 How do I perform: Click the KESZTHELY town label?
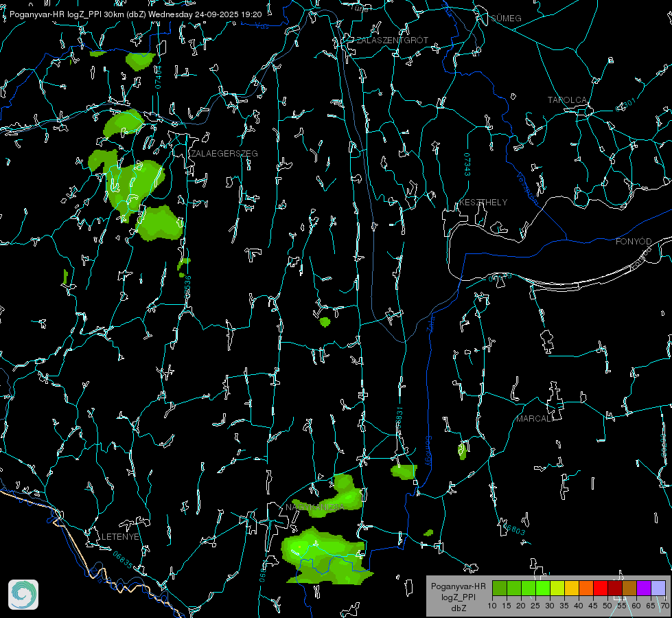tap(483, 203)
